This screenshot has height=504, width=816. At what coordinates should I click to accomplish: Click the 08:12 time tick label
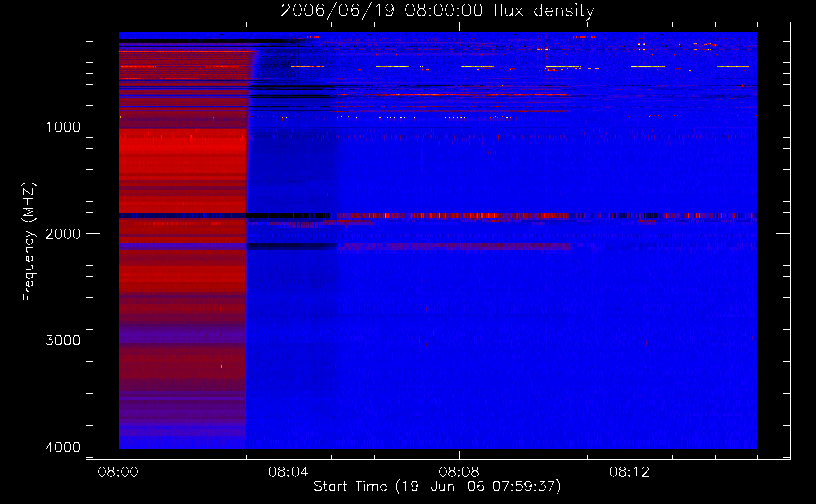[x=629, y=472]
